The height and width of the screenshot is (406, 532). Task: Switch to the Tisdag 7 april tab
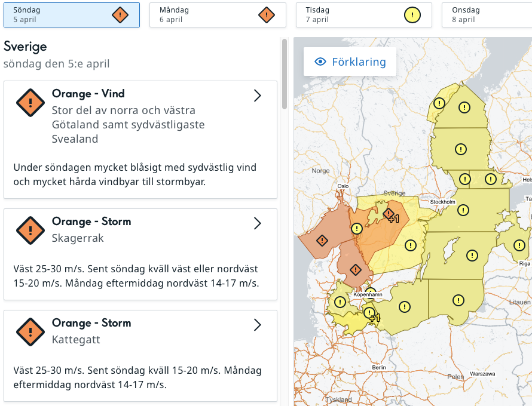pyautogui.click(x=363, y=15)
